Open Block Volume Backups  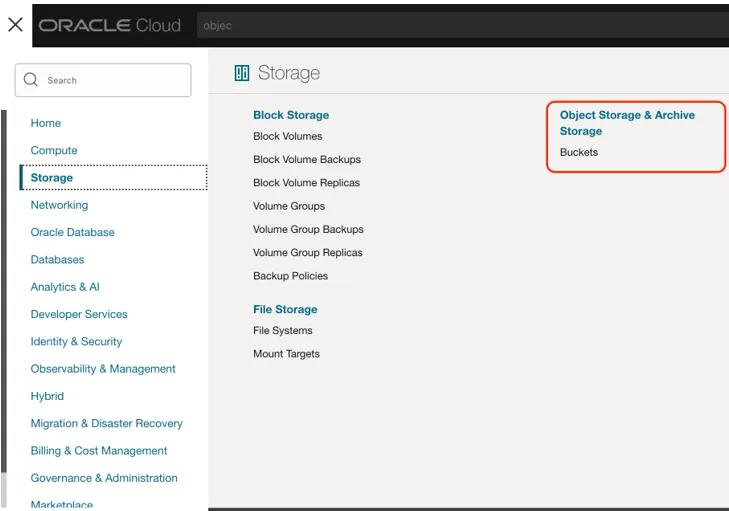pyautogui.click(x=307, y=159)
